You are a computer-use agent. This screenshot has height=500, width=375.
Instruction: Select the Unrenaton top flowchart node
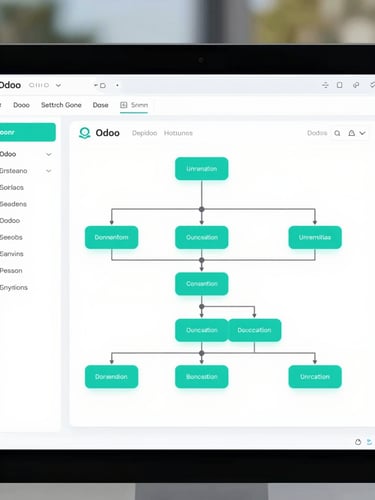[202, 169]
